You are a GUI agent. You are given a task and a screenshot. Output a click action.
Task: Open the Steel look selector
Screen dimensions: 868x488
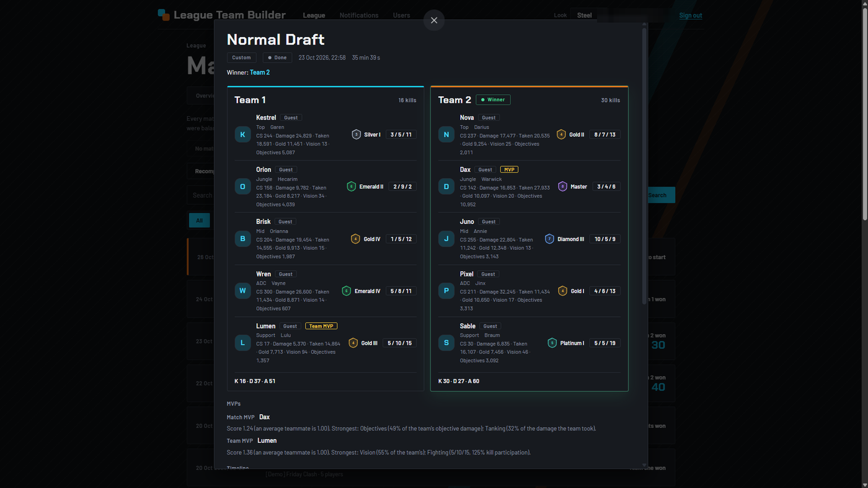[585, 16]
